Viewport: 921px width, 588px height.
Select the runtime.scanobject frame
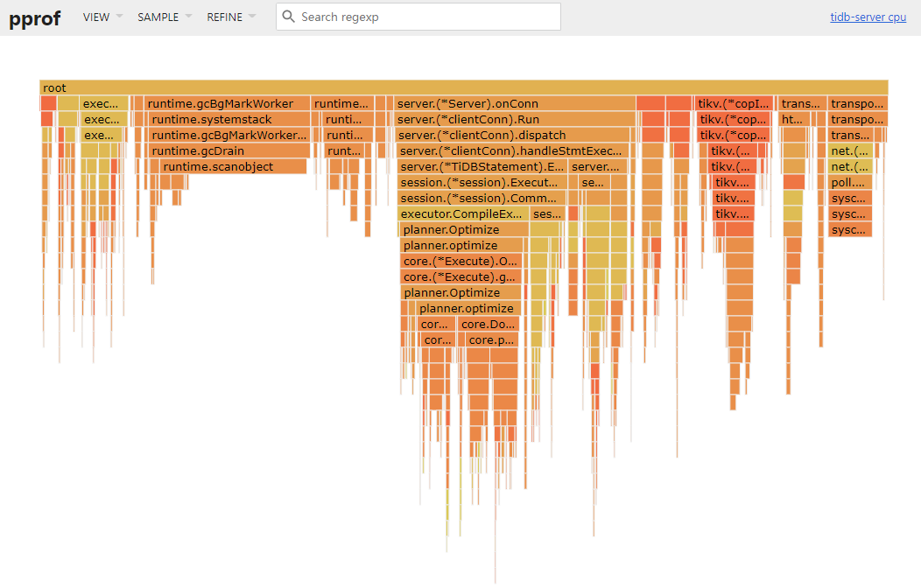[x=233, y=166]
